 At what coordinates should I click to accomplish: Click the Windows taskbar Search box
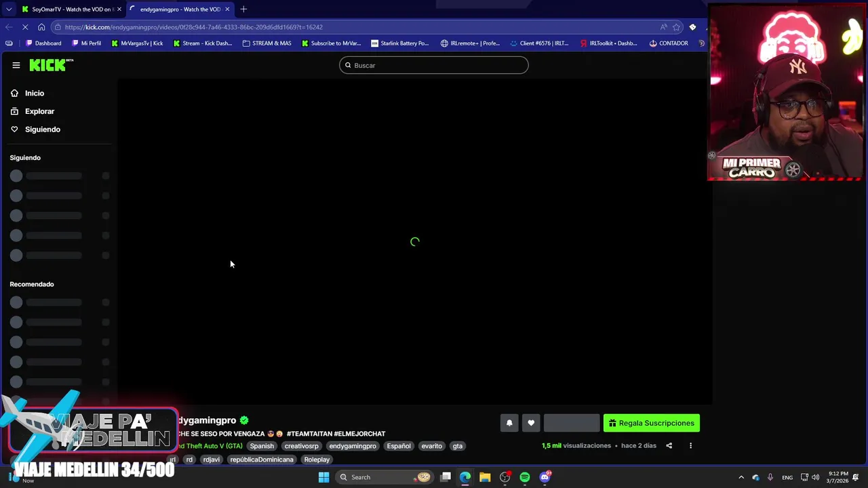[x=385, y=477]
